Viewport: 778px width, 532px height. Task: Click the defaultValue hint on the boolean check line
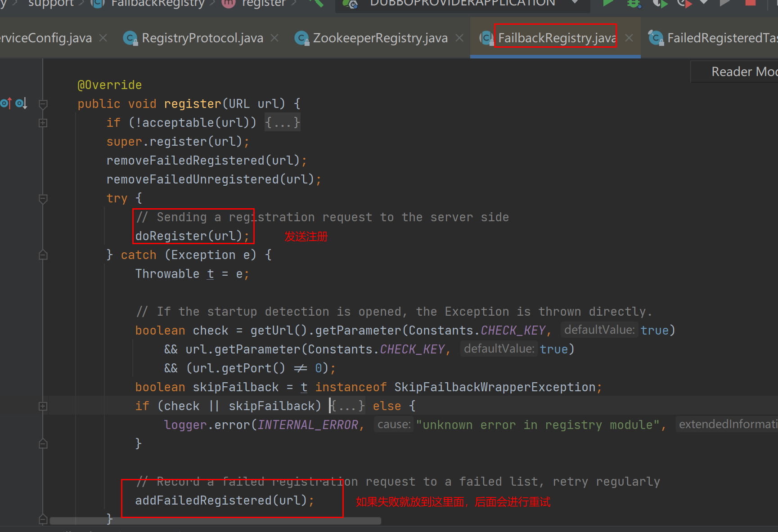pyautogui.click(x=599, y=330)
